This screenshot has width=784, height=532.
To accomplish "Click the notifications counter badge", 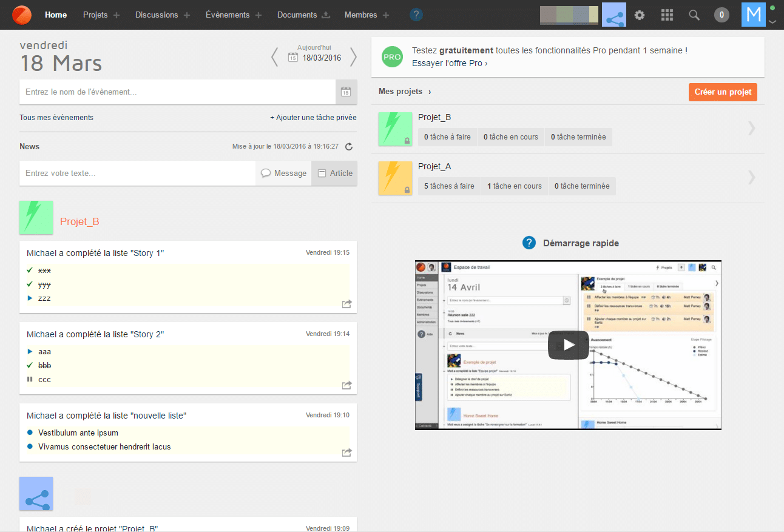I will tap(721, 15).
